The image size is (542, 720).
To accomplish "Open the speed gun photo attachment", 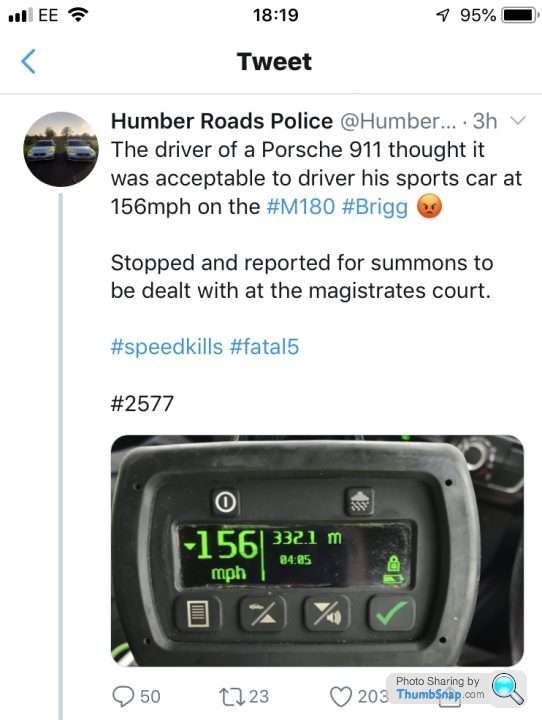I will tap(317, 551).
